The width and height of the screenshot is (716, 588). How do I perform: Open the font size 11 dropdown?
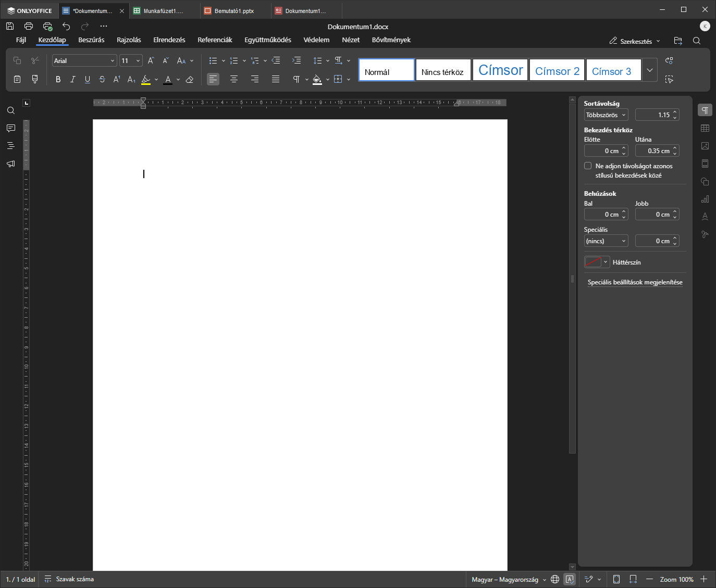click(x=131, y=61)
